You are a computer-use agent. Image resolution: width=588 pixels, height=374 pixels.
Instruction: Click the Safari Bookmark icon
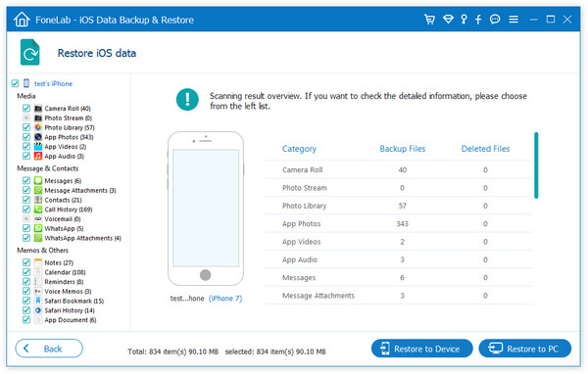38,301
